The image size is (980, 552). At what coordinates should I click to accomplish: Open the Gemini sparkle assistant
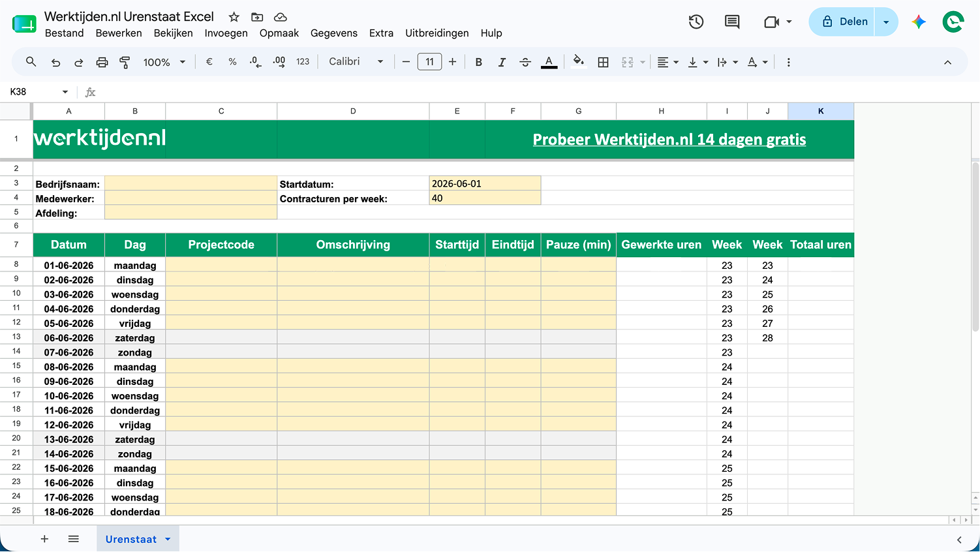(919, 22)
